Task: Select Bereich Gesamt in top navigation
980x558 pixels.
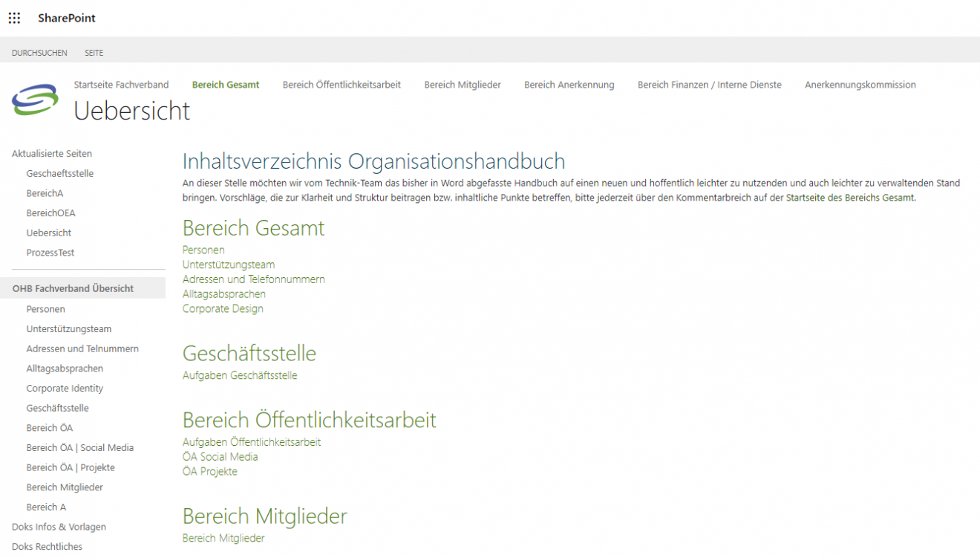Action: [226, 85]
